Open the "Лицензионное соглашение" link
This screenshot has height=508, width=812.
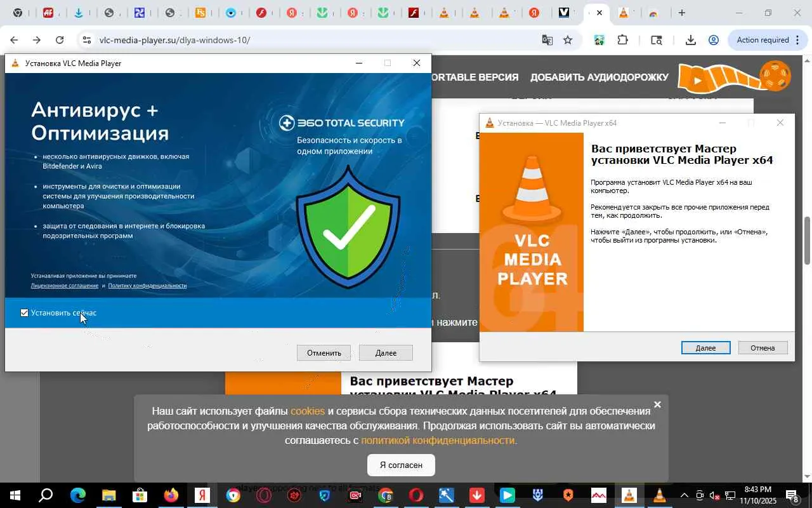tap(65, 286)
